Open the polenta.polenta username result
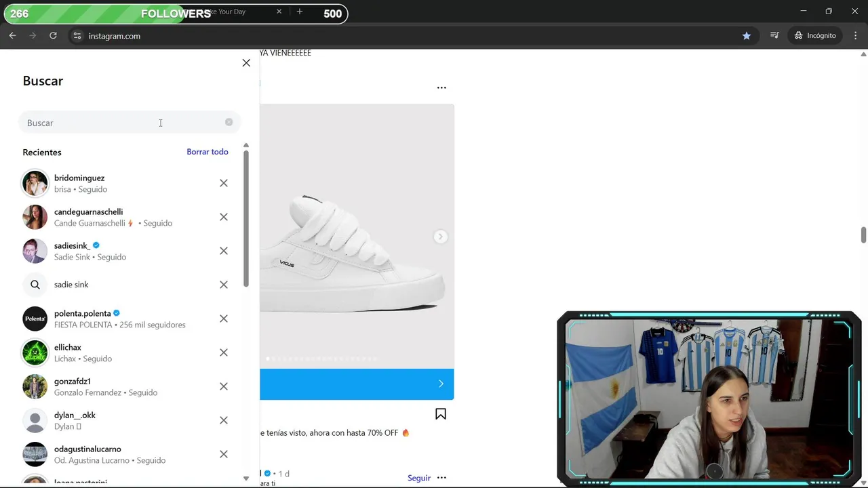The width and height of the screenshot is (868, 488). 82,313
